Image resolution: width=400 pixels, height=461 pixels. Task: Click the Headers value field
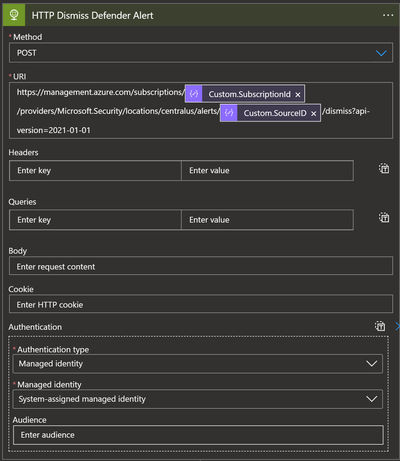click(267, 171)
